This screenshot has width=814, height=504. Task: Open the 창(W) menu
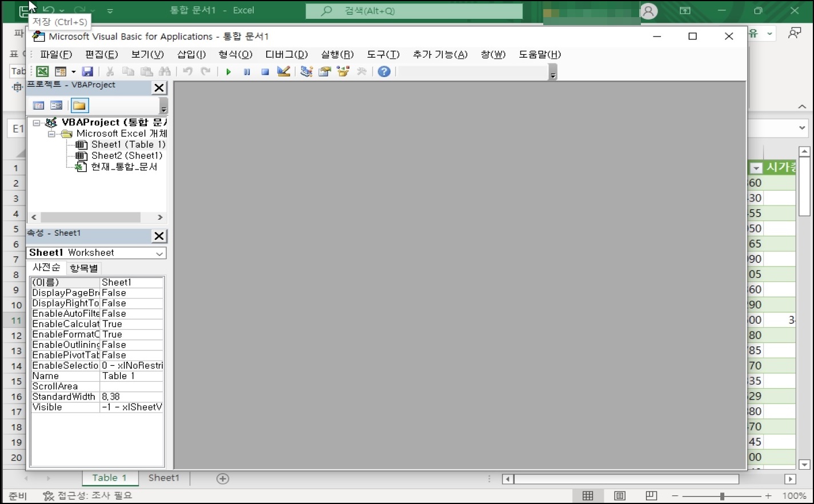click(493, 54)
